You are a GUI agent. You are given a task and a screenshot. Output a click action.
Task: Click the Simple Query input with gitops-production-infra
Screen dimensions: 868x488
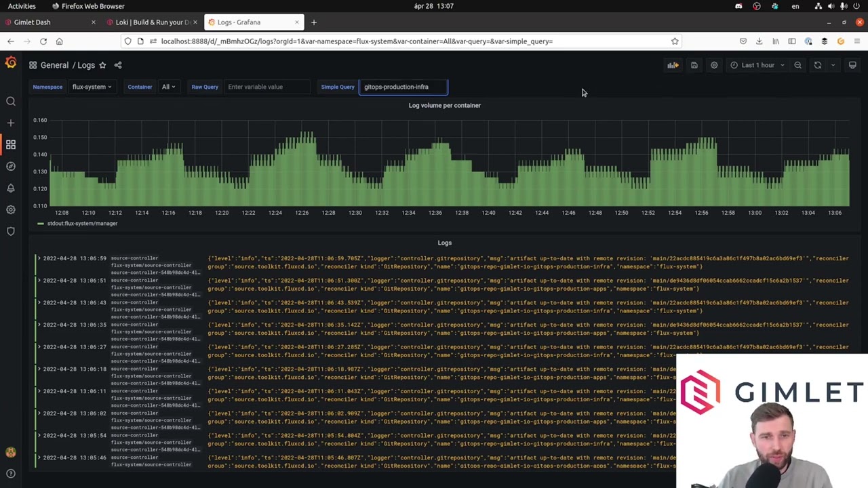tap(403, 87)
